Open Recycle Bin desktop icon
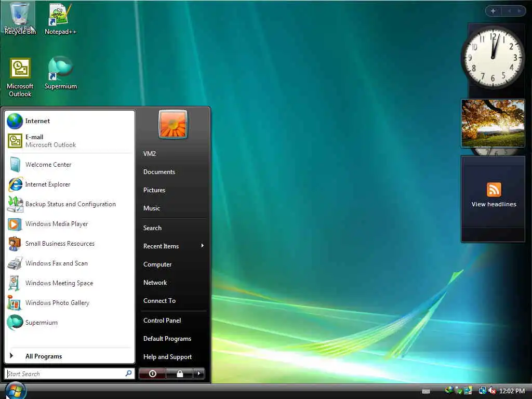The width and height of the screenshot is (532, 399). click(20, 19)
